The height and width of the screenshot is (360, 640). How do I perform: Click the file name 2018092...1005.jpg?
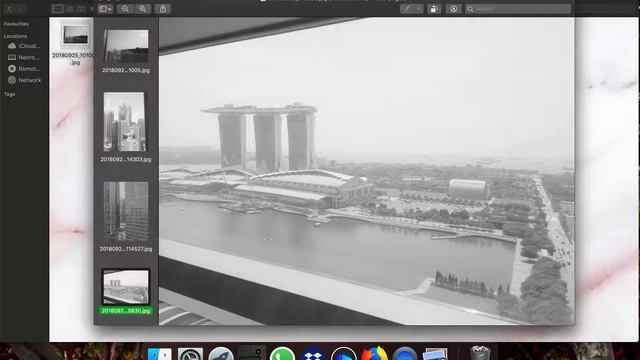tap(126, 70)
